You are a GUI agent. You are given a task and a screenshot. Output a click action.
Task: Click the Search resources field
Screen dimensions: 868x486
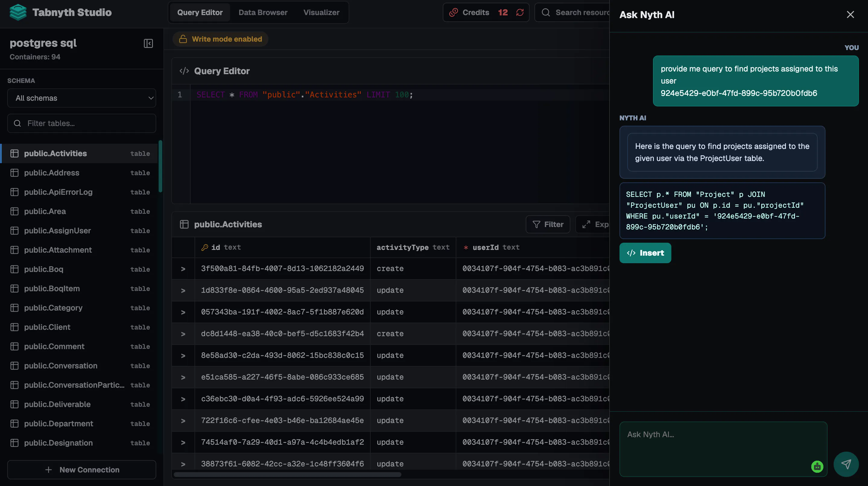573,12
